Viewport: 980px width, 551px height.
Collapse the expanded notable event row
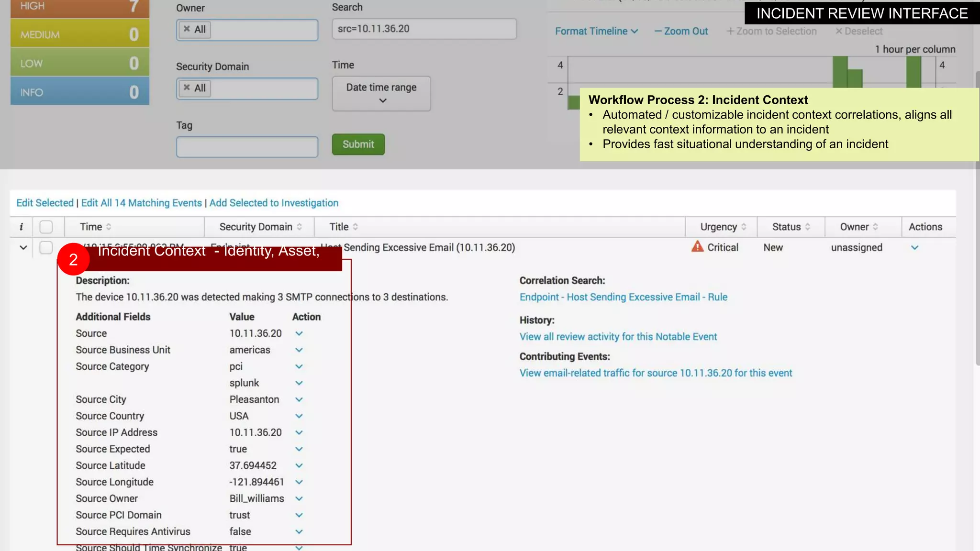click(x=23, y=247)
